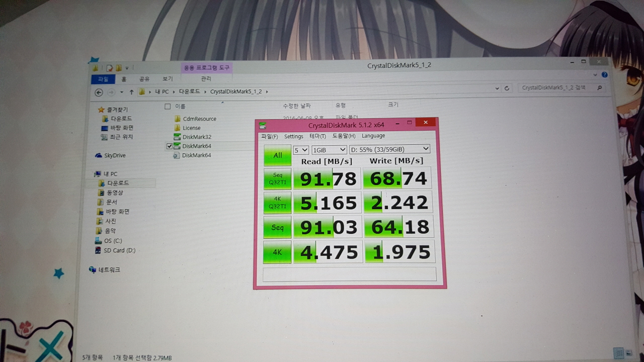This screenshot has height=362, width=644.
Task: Click the green All benchmark button
Action: [277, 155]
